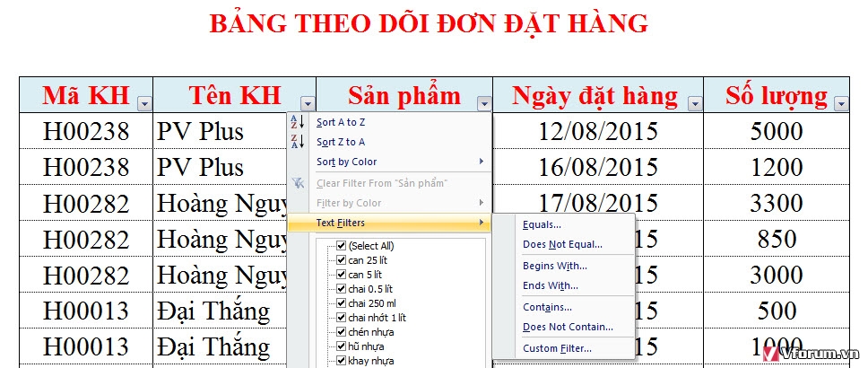Uncheck the can 5 lít checkbox

(x=341, y=275)
